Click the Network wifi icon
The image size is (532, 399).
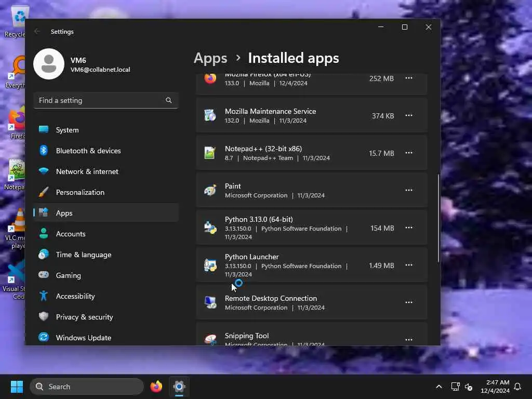pyautogui.click(x=44, y=170)
